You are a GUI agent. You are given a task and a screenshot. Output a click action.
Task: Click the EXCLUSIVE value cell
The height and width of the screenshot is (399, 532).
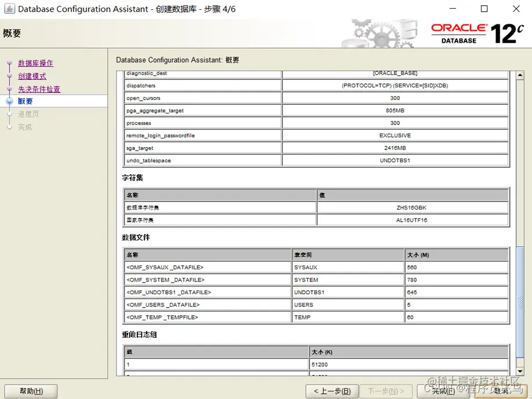coord(395,136)
